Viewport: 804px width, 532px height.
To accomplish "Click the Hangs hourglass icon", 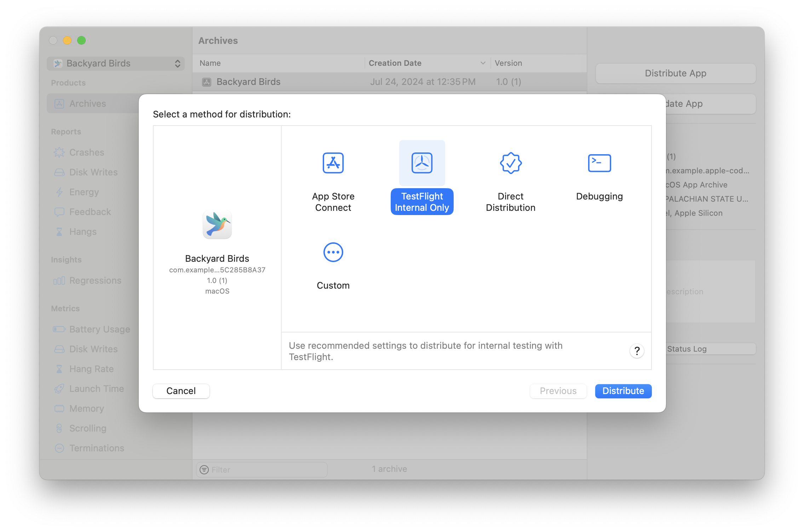I will tap(59, 232).
